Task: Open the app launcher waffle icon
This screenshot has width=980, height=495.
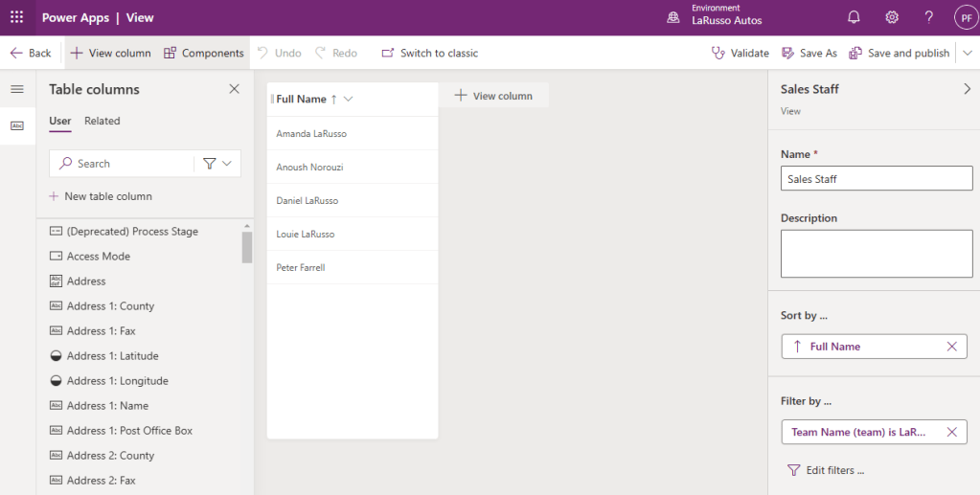Action: (x=16, y=17)
